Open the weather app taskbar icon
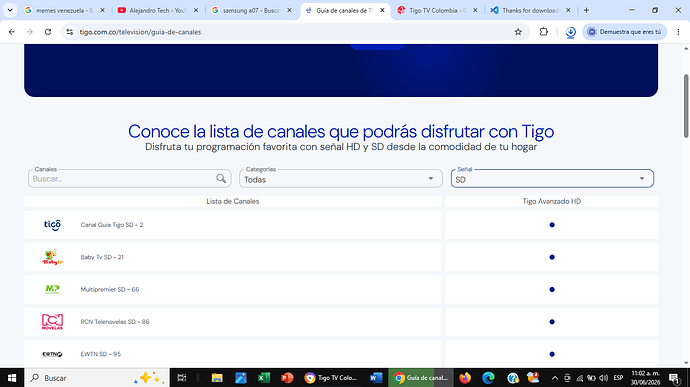This screenshot has width=690, height=387. tap(533, 377)
